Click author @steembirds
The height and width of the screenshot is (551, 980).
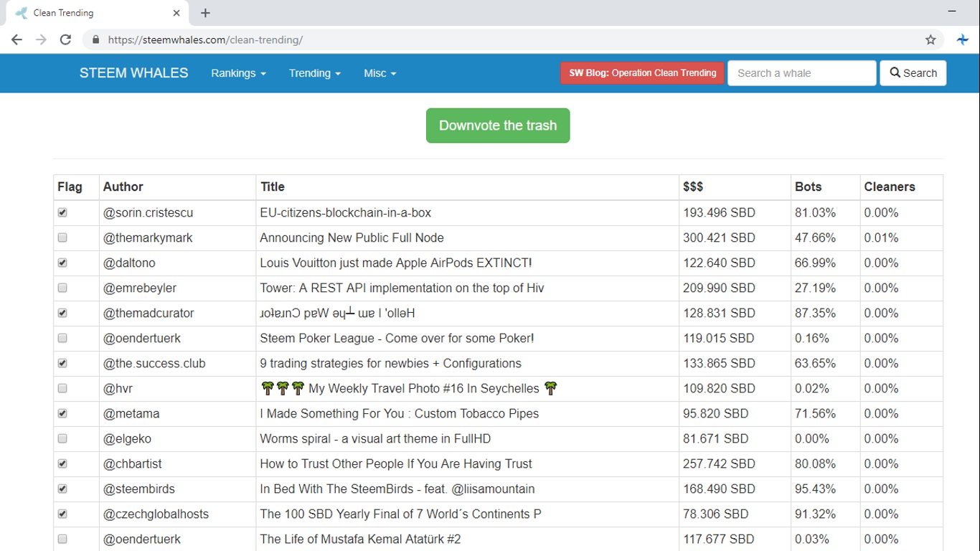[139, 489]
